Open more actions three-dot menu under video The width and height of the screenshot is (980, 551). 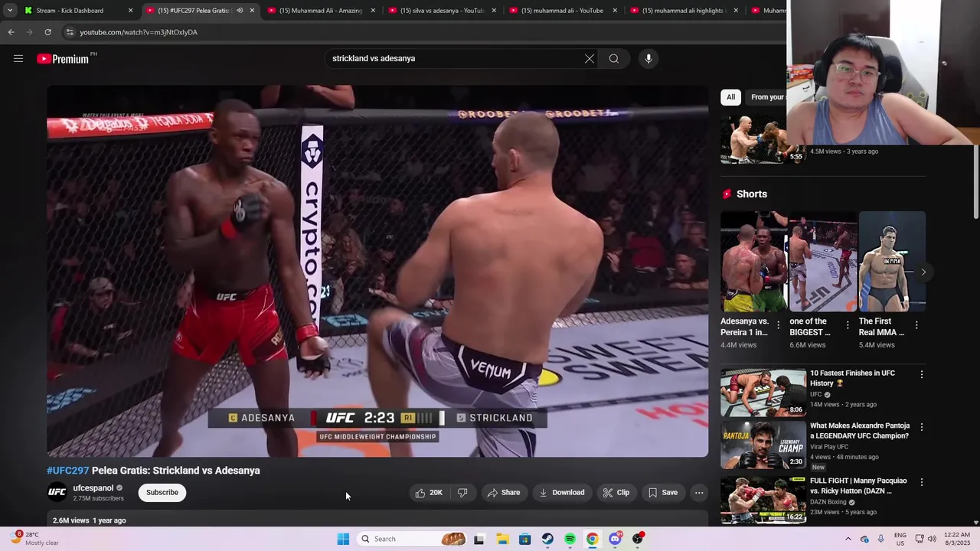pyautogui.click(x=699, y=493)
